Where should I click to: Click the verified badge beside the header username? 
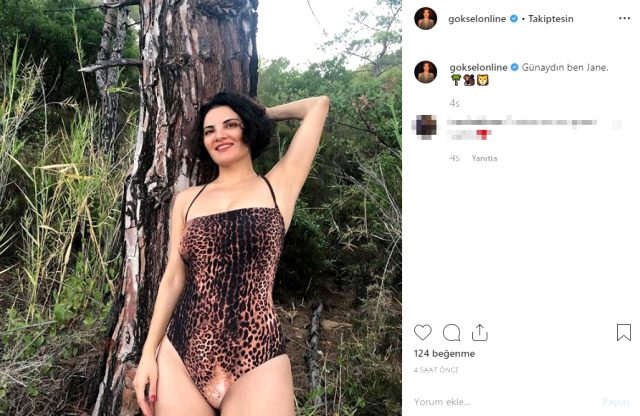pos(514,19)
